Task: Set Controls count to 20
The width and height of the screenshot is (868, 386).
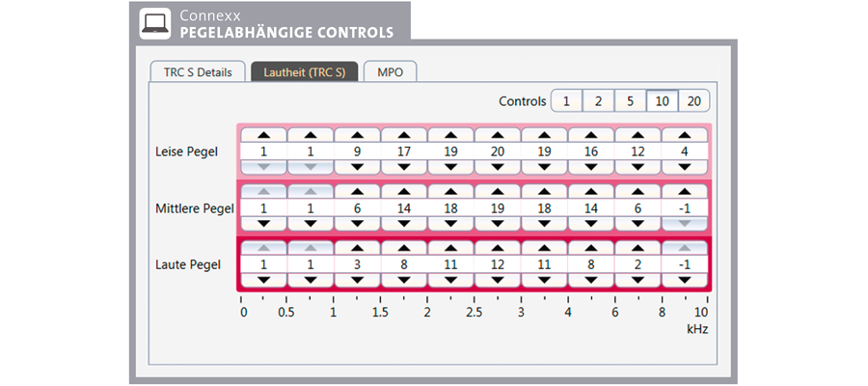Action: click(x=694, y=101)
